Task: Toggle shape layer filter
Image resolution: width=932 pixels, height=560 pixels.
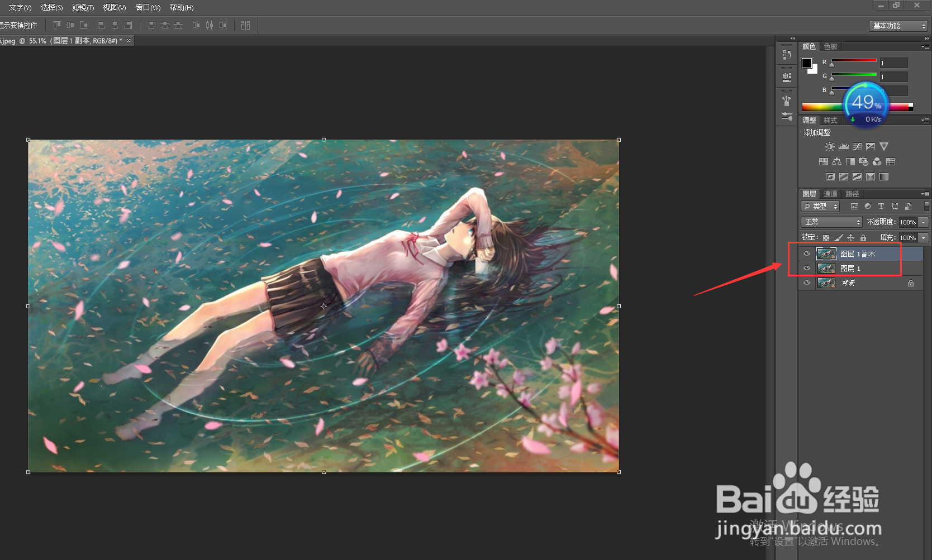Action: (895, 207)
